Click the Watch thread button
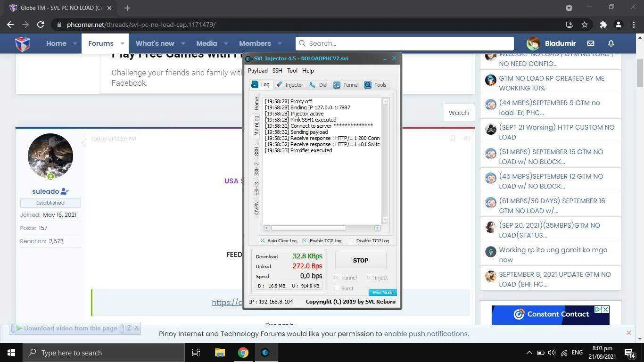 click(x=459, y=113)
